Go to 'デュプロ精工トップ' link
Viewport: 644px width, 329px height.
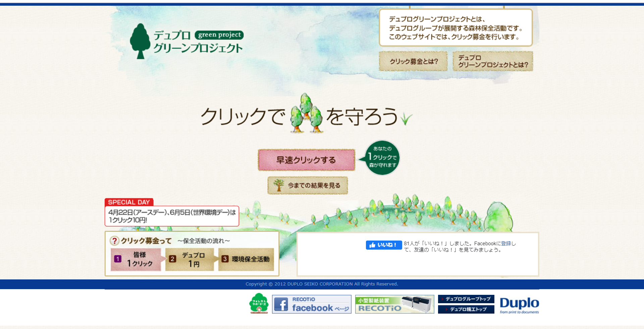point(466,309)
